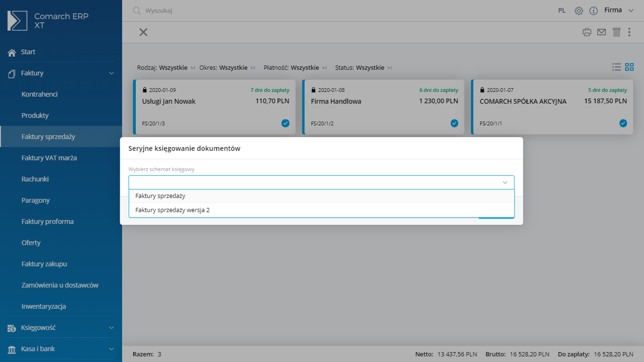The width and height of the screenshot is (644, 362).
Task: Open the info help icon
Action: point(594,10)
